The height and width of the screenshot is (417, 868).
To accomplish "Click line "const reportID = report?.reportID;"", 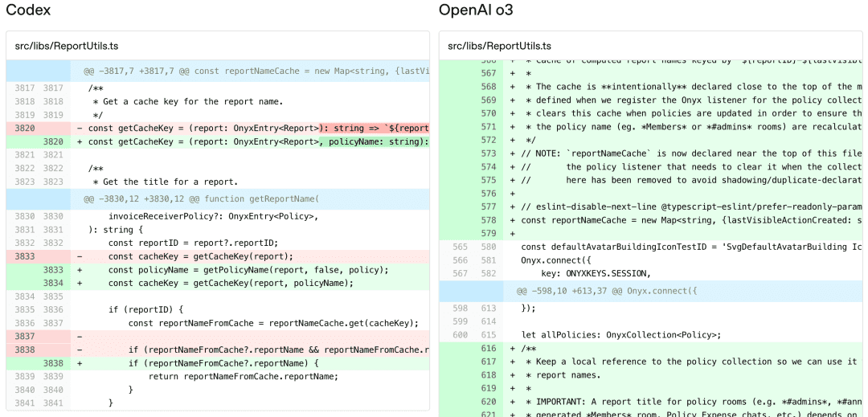I will tap(193, 242).
